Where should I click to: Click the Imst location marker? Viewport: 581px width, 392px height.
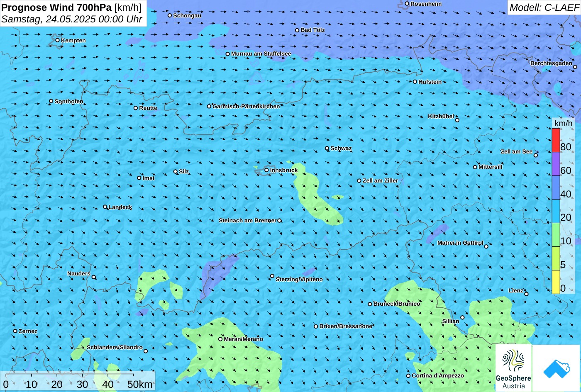coord(139,178)
